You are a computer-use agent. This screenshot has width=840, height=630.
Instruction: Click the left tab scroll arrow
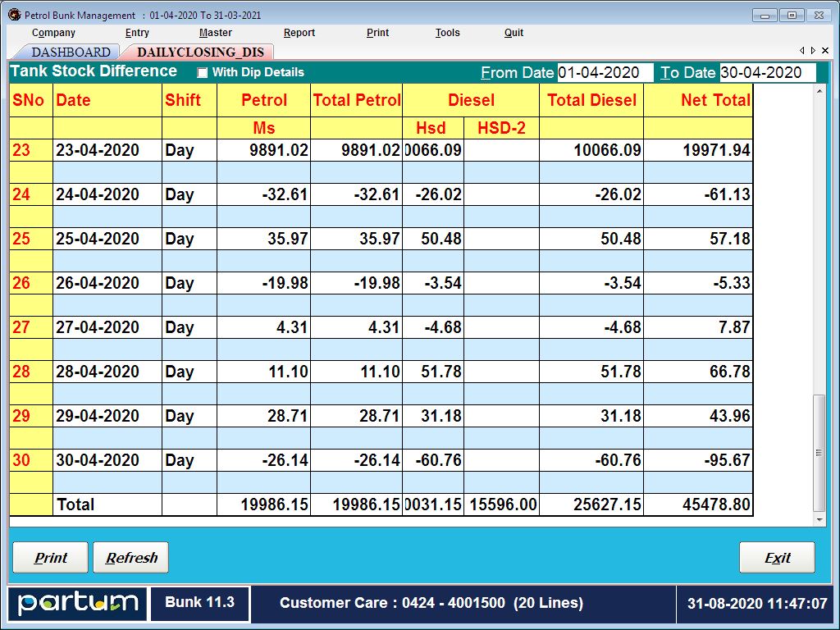[802, 50]
